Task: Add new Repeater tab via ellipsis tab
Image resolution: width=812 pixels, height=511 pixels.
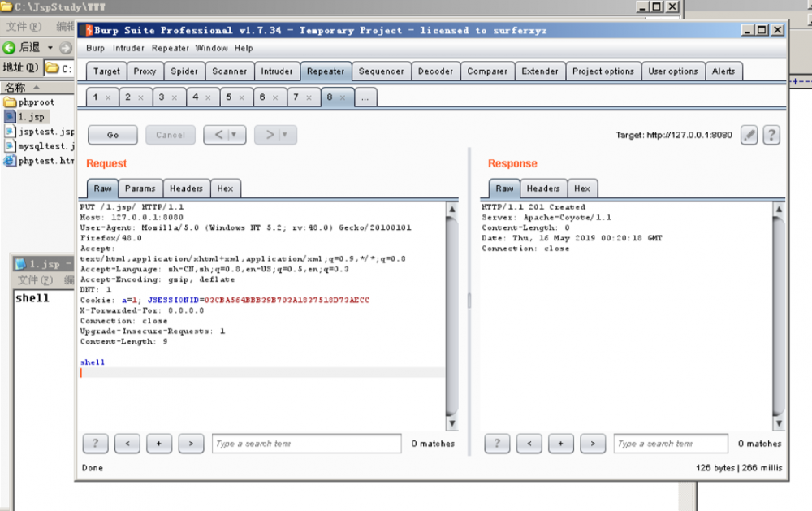Action: click(365, 97)
